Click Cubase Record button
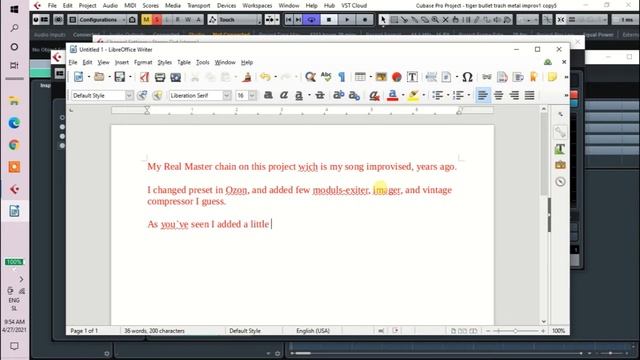The height and width of the screenshot is (360, 640). [364, 20]
